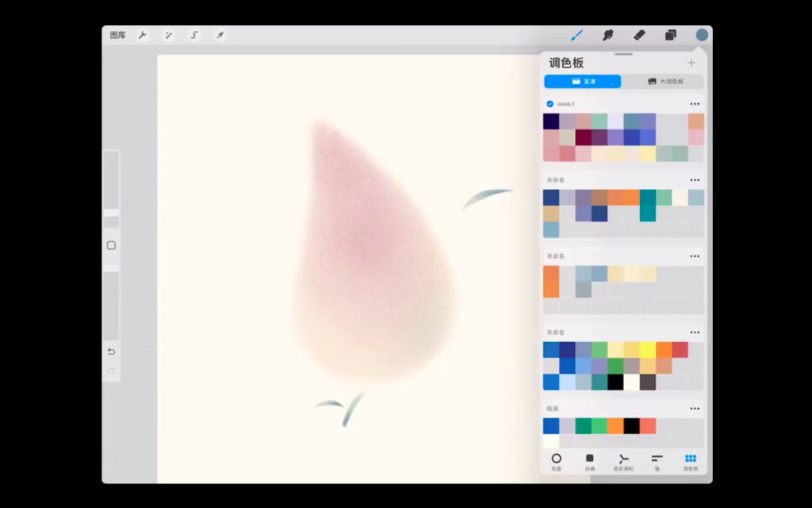Toggle the week3 default palette checkmark
This screenshot has width=812, height=508.
(x=550, y=104)
